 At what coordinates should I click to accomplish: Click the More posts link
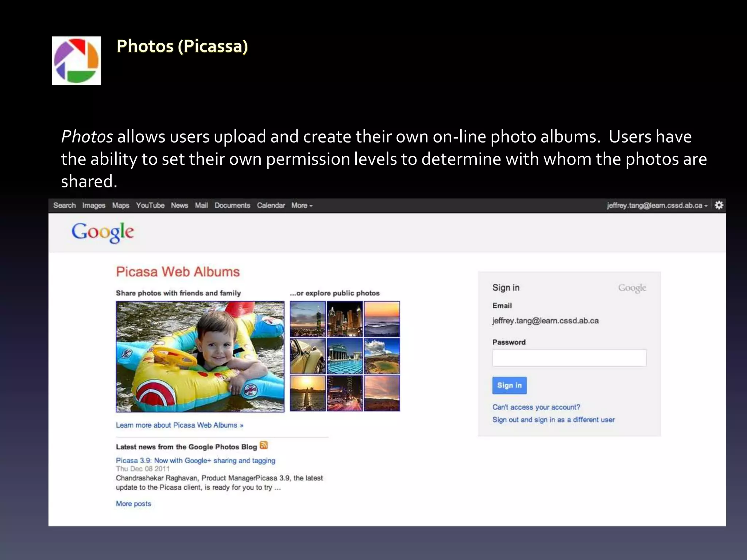tap(133, 503)
